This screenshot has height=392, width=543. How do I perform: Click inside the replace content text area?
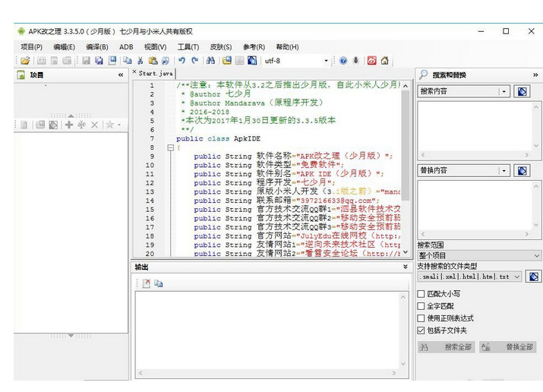[x=475, y=206]
